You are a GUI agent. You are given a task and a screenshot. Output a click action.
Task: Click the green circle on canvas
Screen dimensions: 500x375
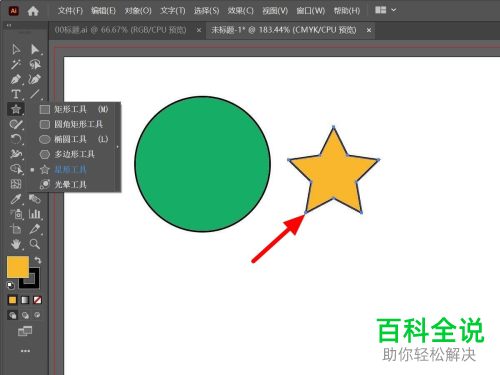[x=203, y=164]
